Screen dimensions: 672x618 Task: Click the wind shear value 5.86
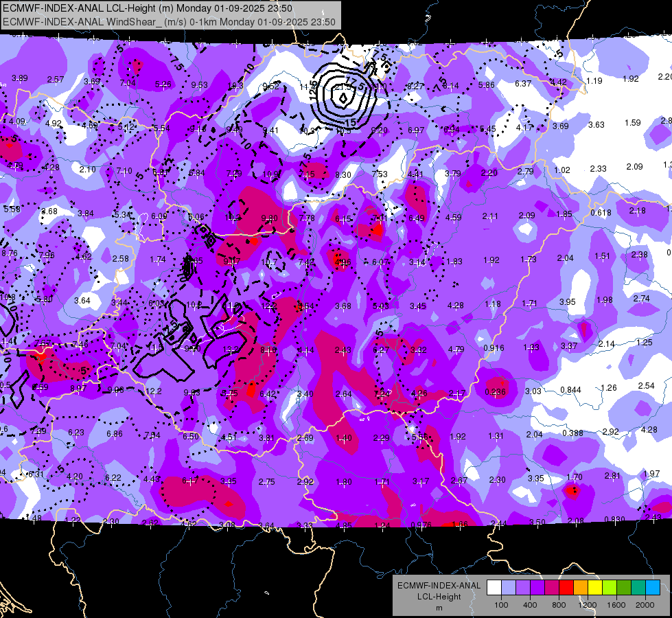(487, 85)
